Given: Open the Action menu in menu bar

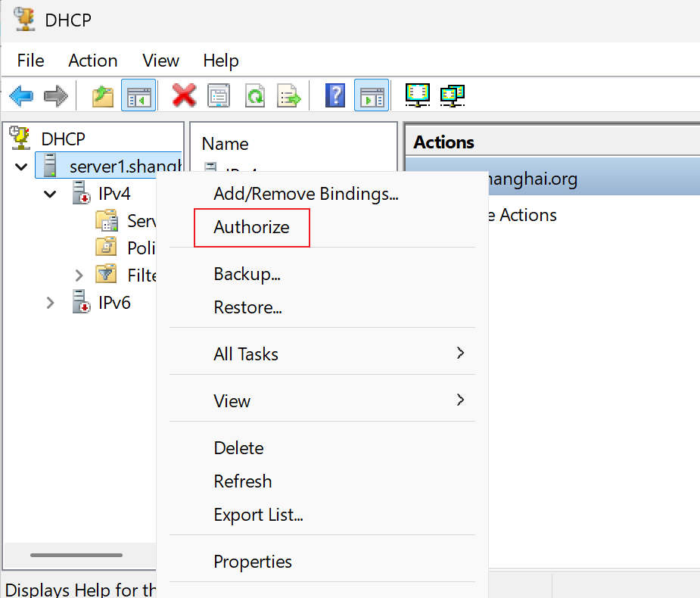Looking at the screenshot, I should coord(93,61).
